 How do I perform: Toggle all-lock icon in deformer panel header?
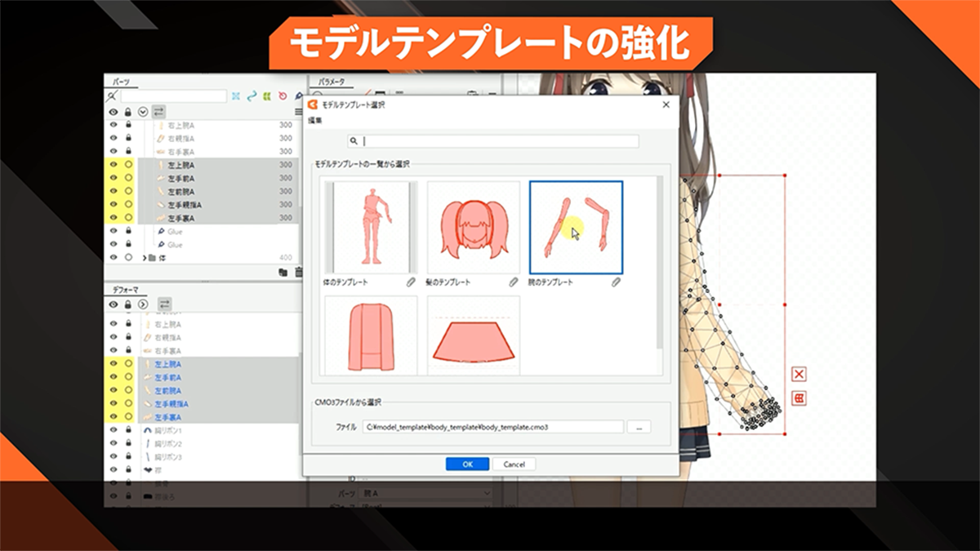tap(128, 304)
